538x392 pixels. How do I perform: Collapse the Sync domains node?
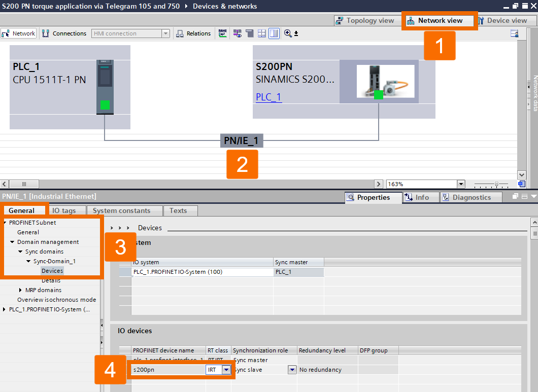[20, 252]
